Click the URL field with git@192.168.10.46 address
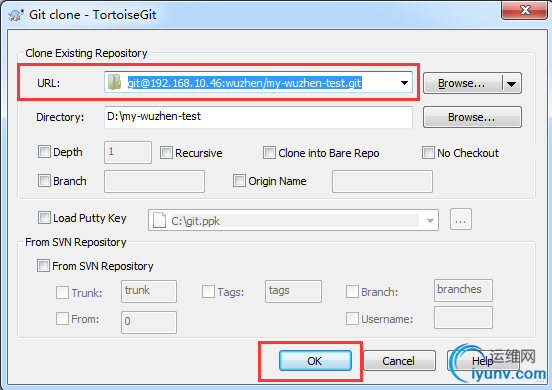Image resolution: width=552 pixels, height=390 pixels. (x=258, y=82)
